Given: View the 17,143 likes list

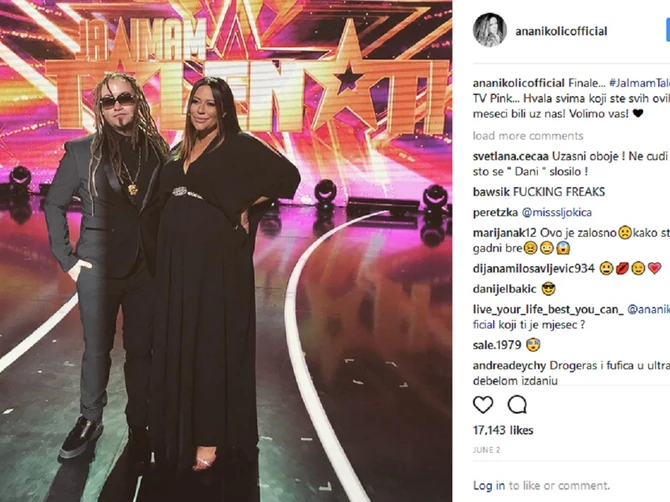Looking at the screenshot, I should (503, 430).
